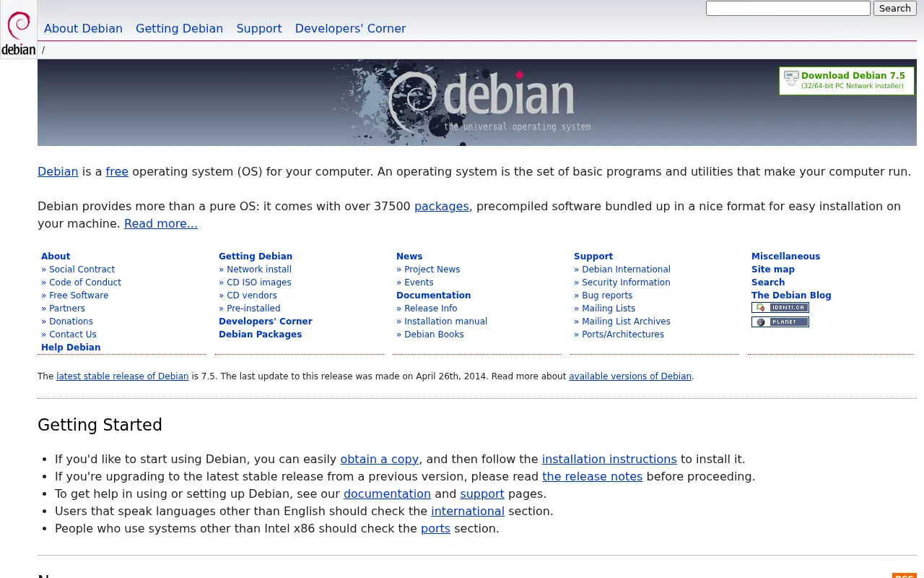Open the CD ISO images link
This screenshot has height=578, width=924.
259,282
